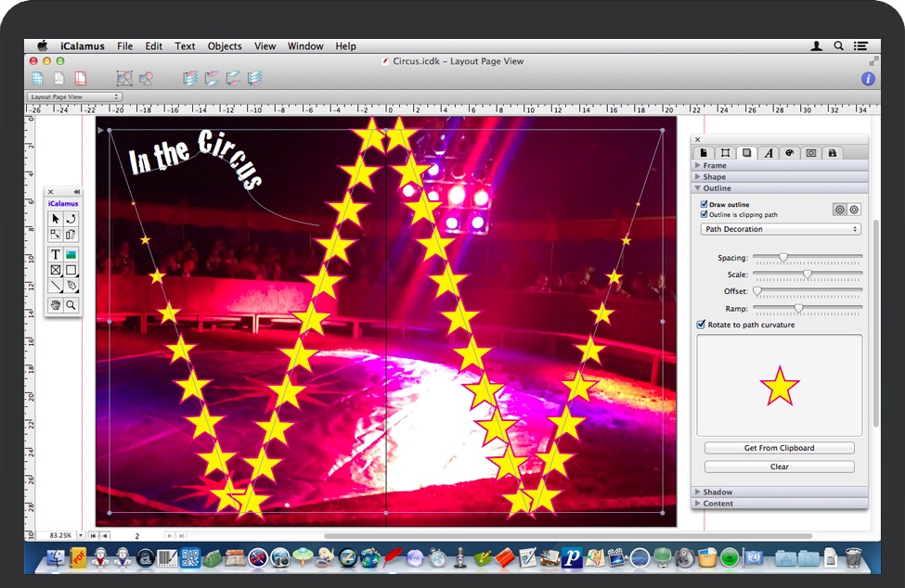
Task: Select the line drawing tool
Action: [56, 287]
